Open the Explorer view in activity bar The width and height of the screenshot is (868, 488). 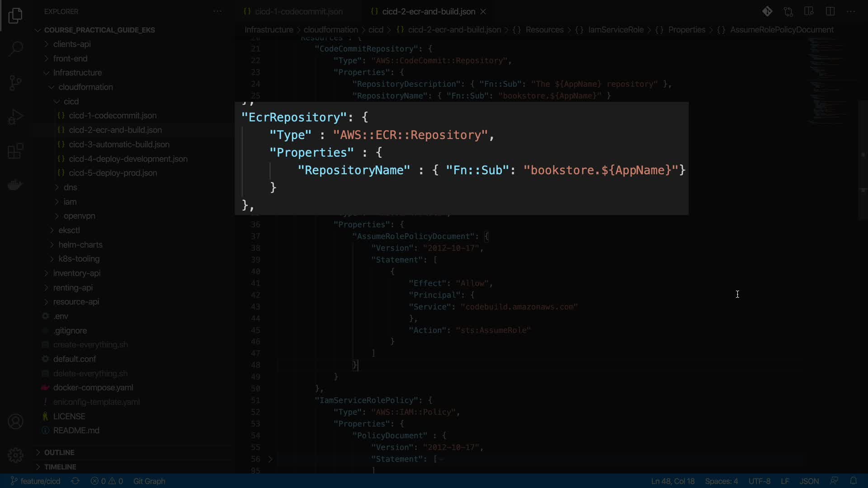point(15,16)
